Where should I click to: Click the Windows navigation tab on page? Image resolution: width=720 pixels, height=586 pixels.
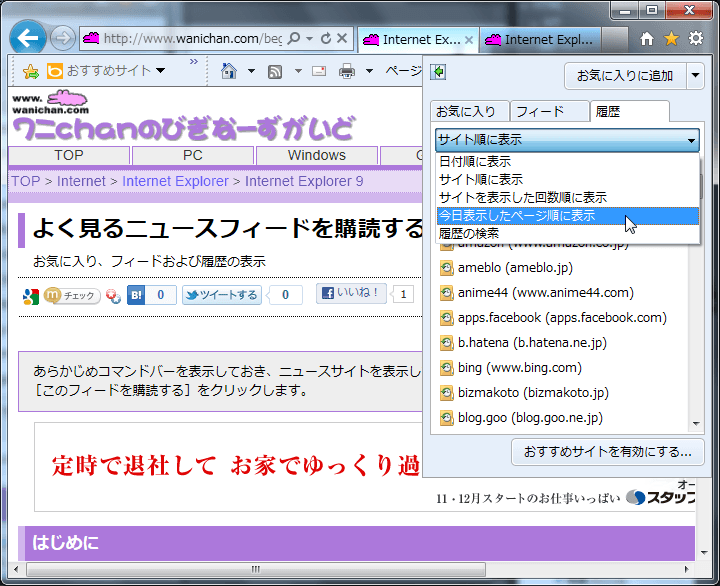tap(317, 155)
